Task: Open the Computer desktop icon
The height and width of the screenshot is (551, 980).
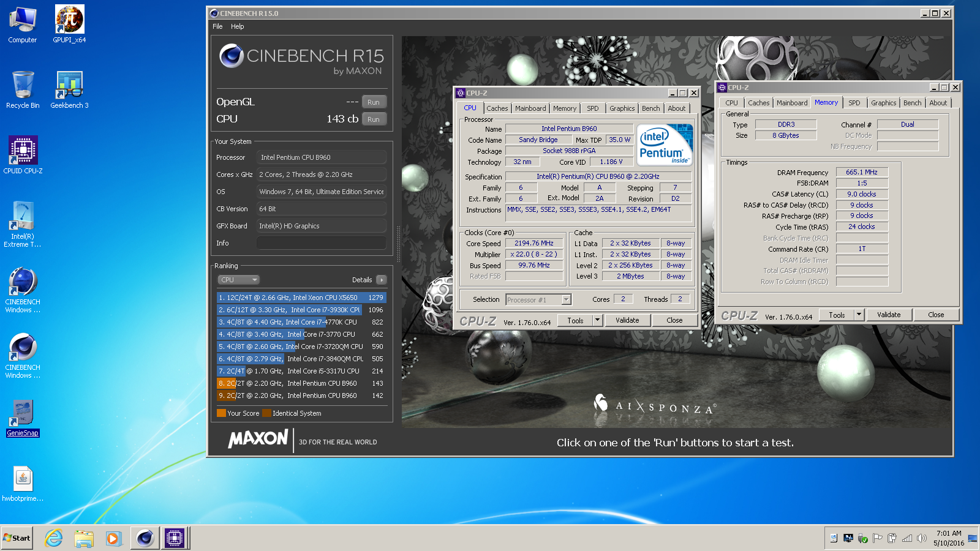Action: (23, 25)
